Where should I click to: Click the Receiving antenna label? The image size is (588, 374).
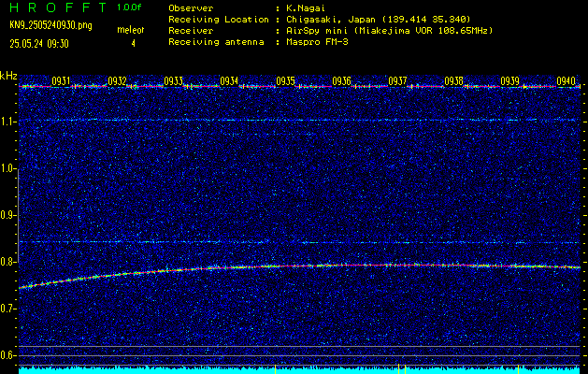216,42
